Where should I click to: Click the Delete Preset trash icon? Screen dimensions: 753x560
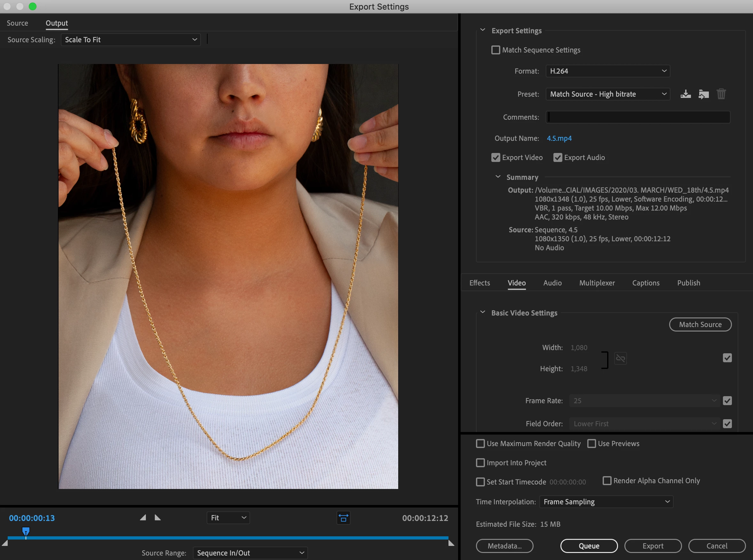[x=721, y=94]
